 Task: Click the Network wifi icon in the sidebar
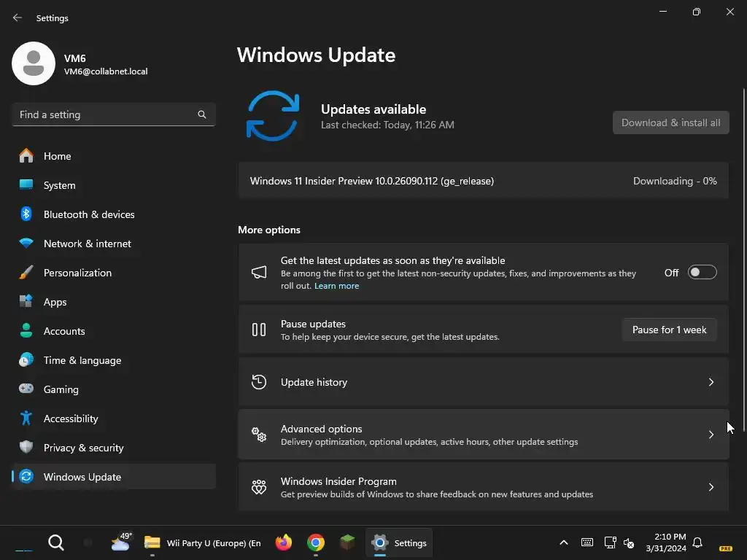coord(26,244)
